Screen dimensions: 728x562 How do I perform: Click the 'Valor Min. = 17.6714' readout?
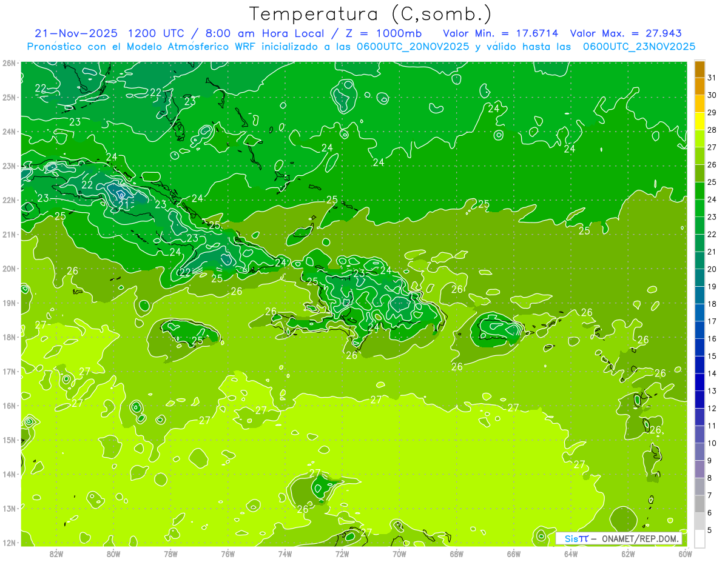500,33
